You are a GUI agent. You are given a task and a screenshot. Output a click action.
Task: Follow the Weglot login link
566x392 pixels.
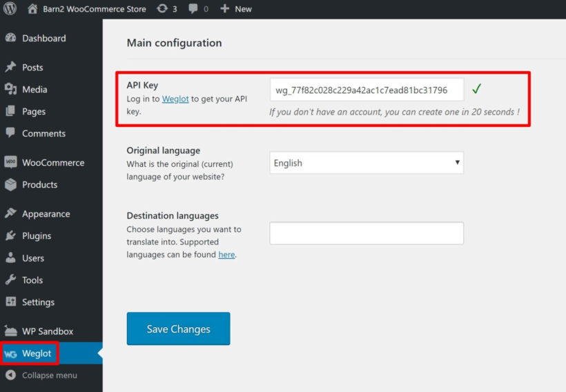coord(175,99)
